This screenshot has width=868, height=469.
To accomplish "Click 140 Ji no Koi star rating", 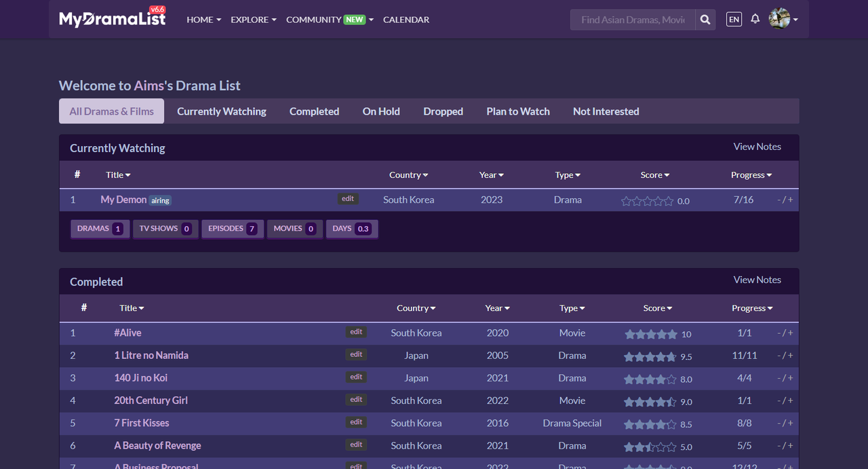I will point(650,379).
